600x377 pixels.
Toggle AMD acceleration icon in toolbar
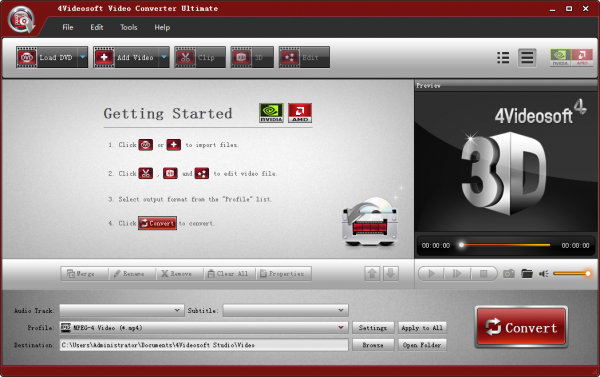pyautogui.click(x=582, y=57)
